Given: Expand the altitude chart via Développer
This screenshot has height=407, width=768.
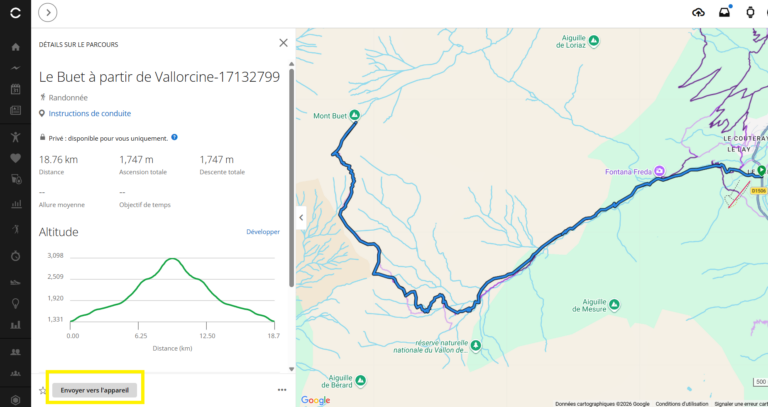Looking at the screenshot, I should pos(263,232).
